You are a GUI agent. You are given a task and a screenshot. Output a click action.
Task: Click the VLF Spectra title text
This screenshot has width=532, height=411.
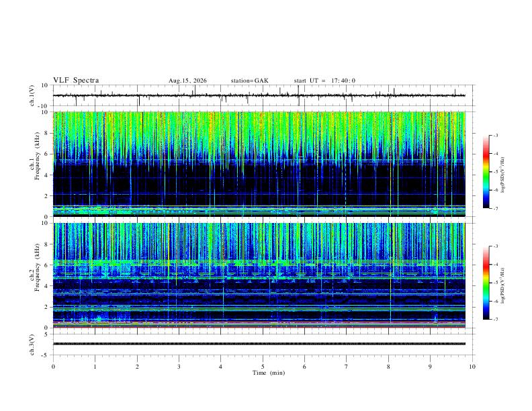click(76, 81)
